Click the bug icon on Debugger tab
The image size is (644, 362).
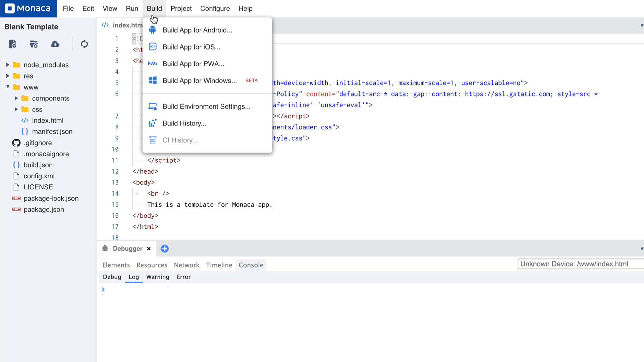tap(105, 248)
